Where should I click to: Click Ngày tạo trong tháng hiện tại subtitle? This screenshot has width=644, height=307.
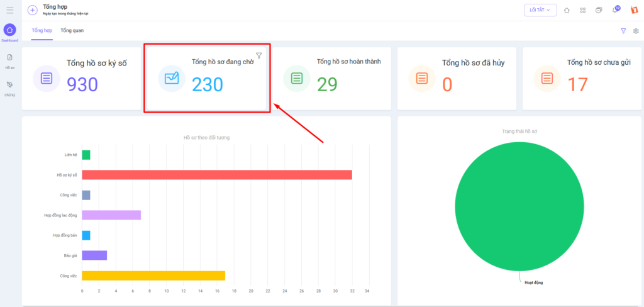pos(65,14)
